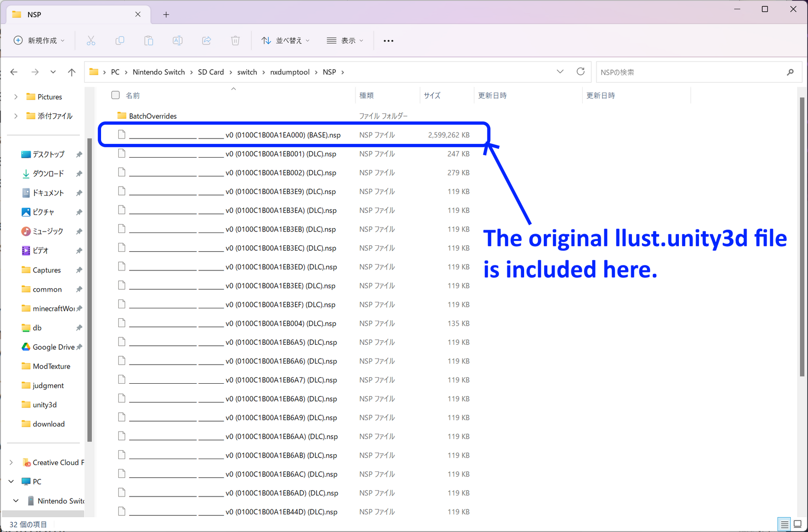Click the Cut scissors icon in toolbar

click(x=91, y=41)
